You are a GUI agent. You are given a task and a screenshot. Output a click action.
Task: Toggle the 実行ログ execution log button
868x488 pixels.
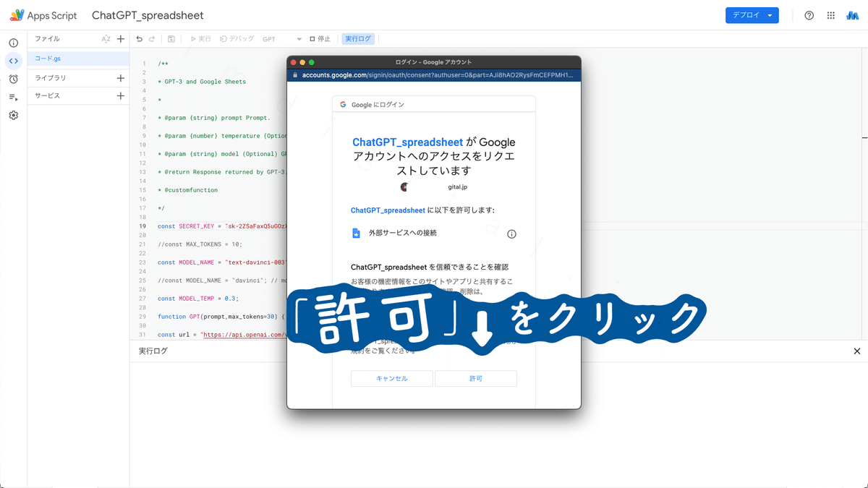click(x=358, y=39)
